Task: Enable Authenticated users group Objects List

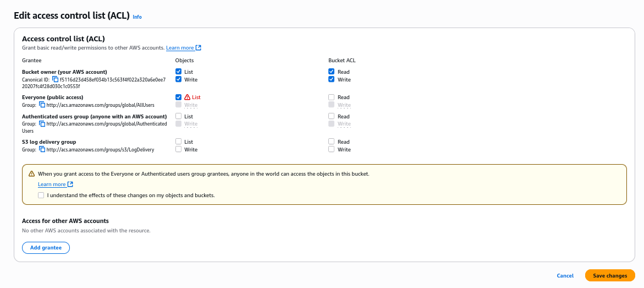Action: (x=178, y=116)
